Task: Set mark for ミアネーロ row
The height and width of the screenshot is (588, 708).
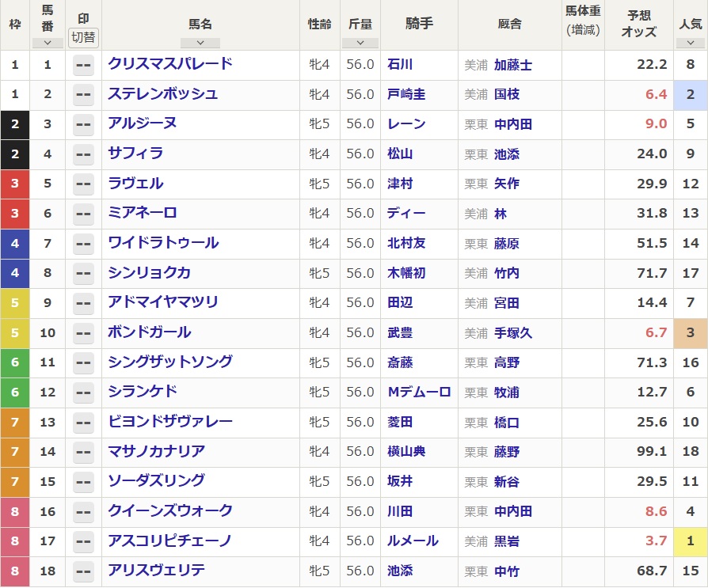Action: [x=83, y=214]
